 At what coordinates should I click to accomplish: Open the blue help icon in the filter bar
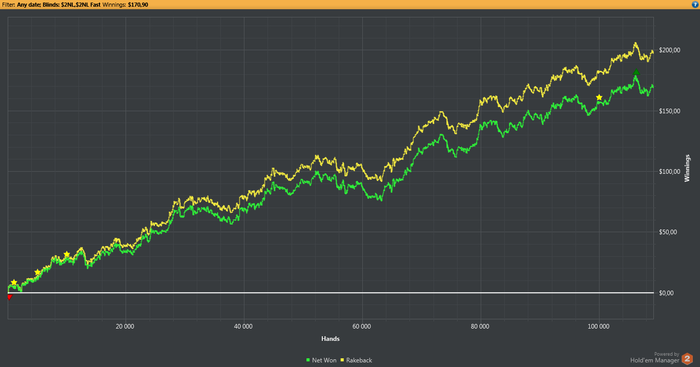click(x=695, y=4)
